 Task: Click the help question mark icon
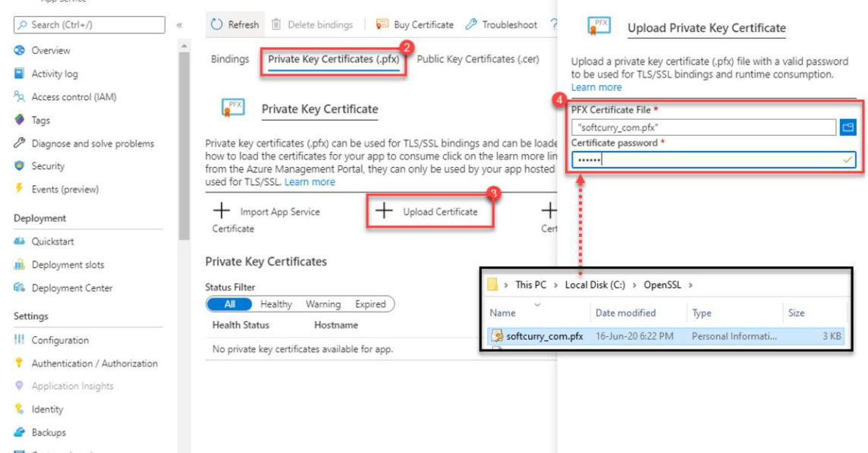pyautogui.click(x=553, y=24)
